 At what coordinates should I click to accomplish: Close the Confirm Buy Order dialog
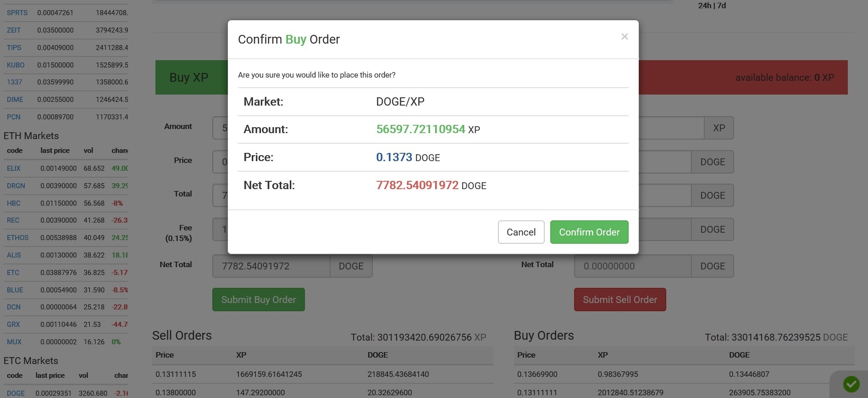click(624, 37)
